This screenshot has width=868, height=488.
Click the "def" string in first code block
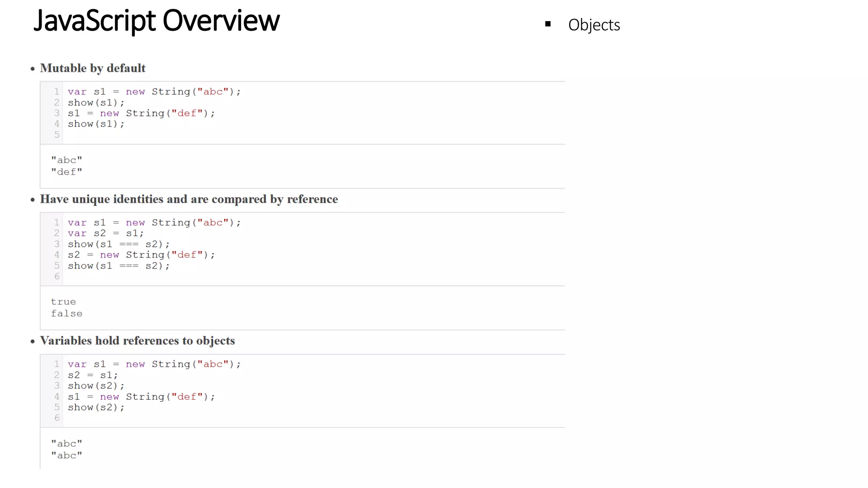point(187,113)
